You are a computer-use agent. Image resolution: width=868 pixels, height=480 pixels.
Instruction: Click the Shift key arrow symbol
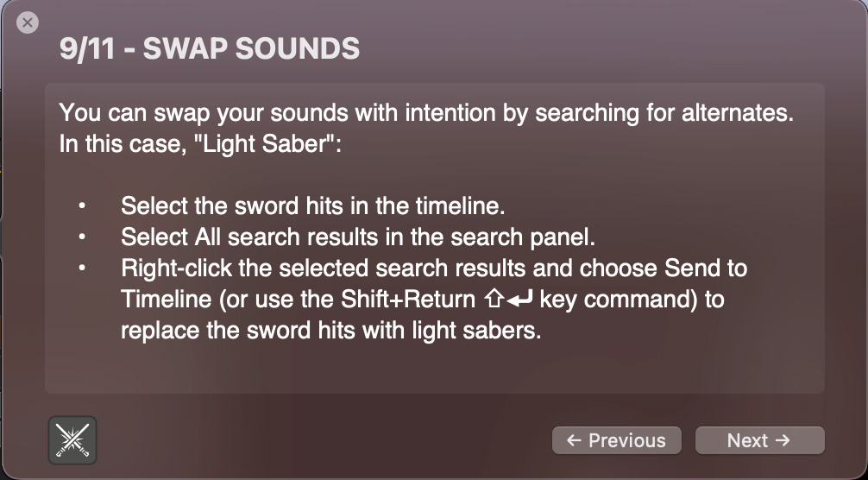[x=494, y=299]
